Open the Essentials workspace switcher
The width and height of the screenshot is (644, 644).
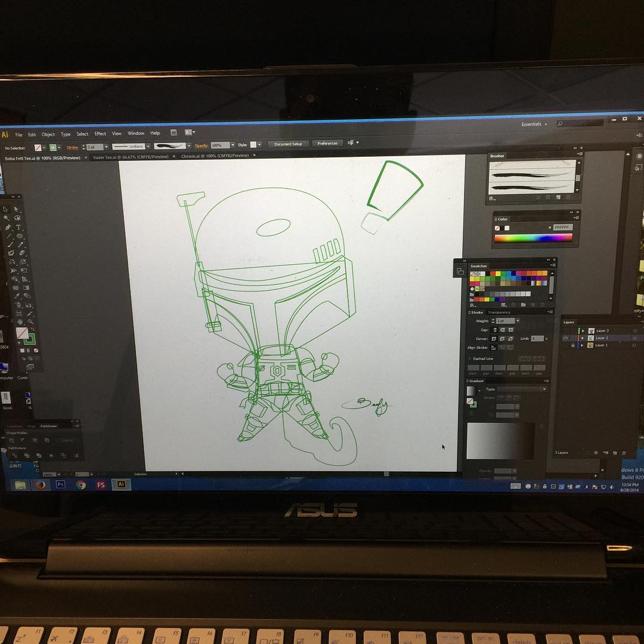pyautogui.click(x=534, y=124)
